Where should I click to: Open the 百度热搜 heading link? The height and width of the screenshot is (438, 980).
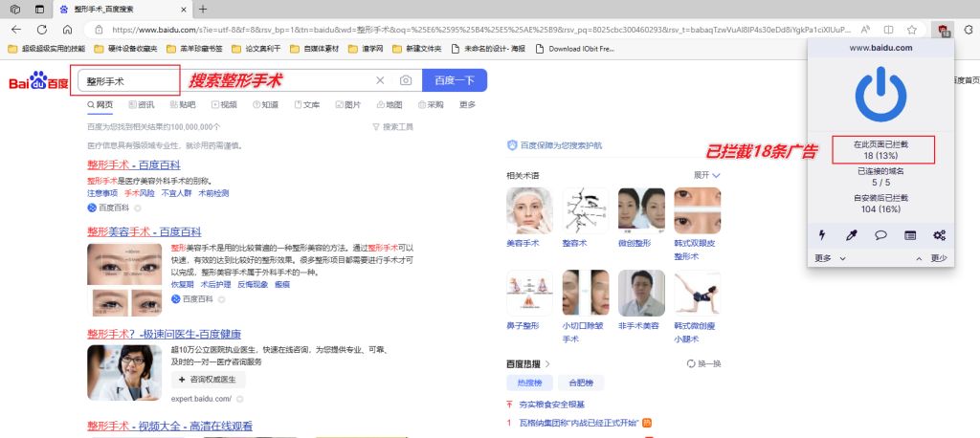point(528,363)
